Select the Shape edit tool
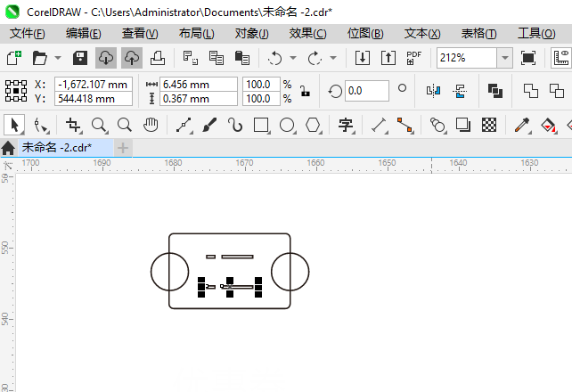This screenshot has width=572, height=392. tap(41, 126)
